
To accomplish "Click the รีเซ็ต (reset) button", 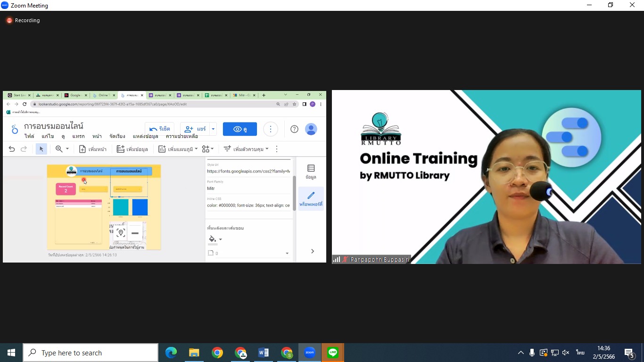I will pyautogui.click(x=160, y=129).
